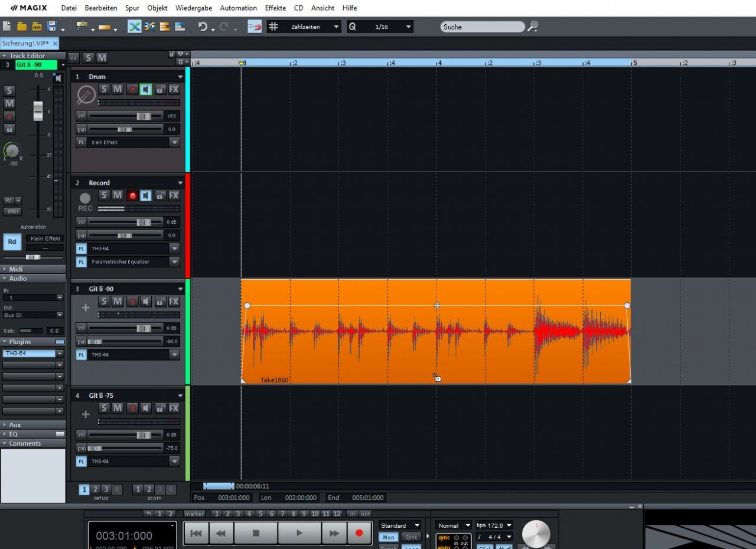Click the Drum track instrument icon
756x549 pixels.
86,95
